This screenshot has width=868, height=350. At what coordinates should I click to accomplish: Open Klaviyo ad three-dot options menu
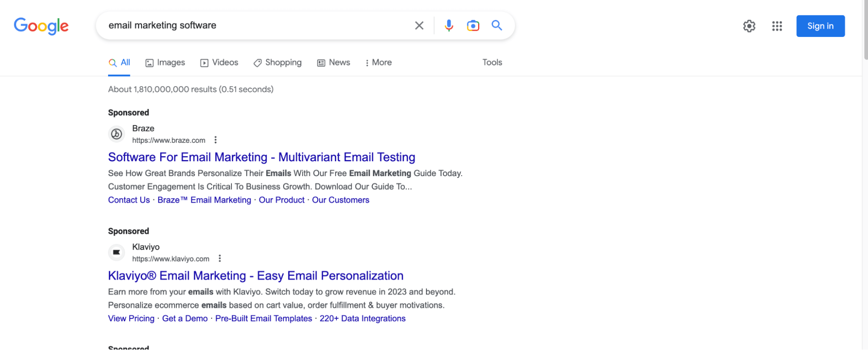point(220,259)
